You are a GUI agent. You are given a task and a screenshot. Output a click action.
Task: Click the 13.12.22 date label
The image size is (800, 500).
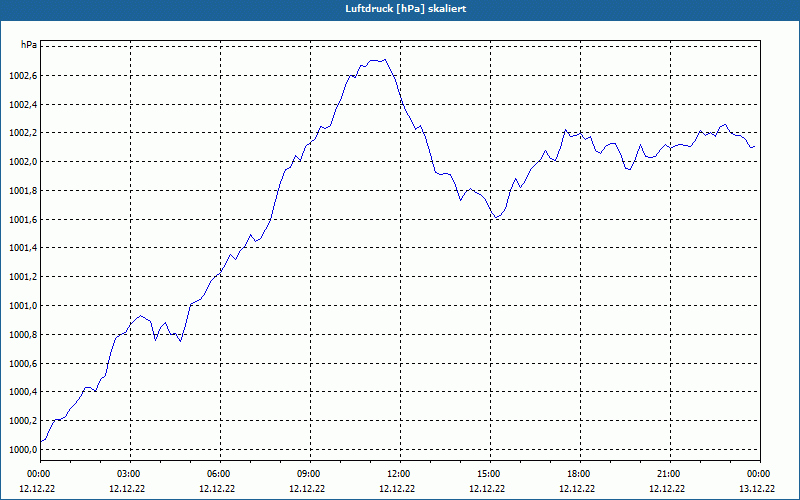click(x=757, y=489)
